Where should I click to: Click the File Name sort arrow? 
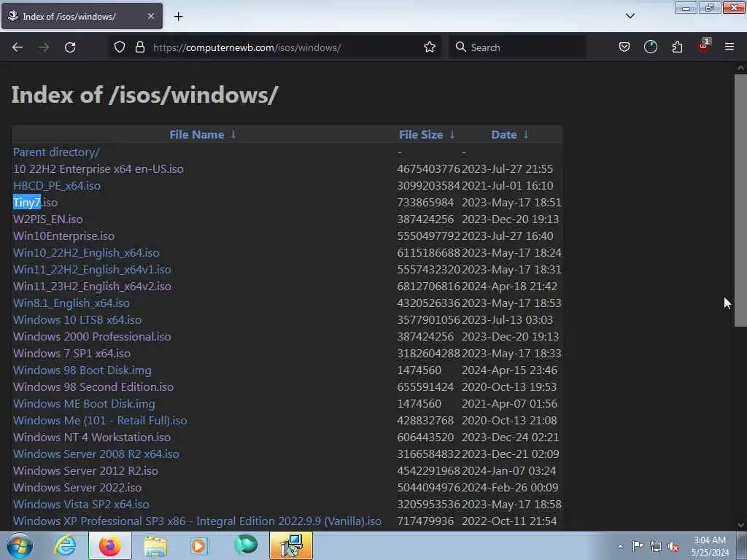[233, 134]
